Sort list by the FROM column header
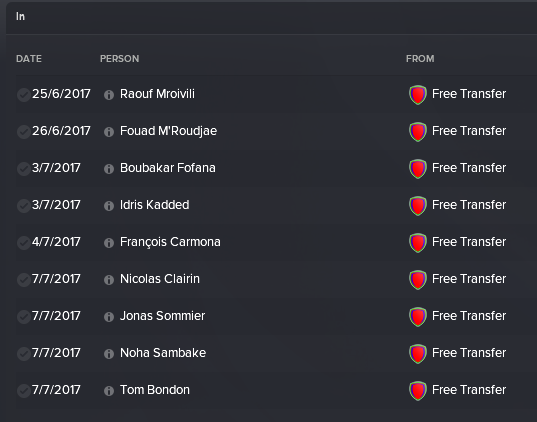 point(420,59)
